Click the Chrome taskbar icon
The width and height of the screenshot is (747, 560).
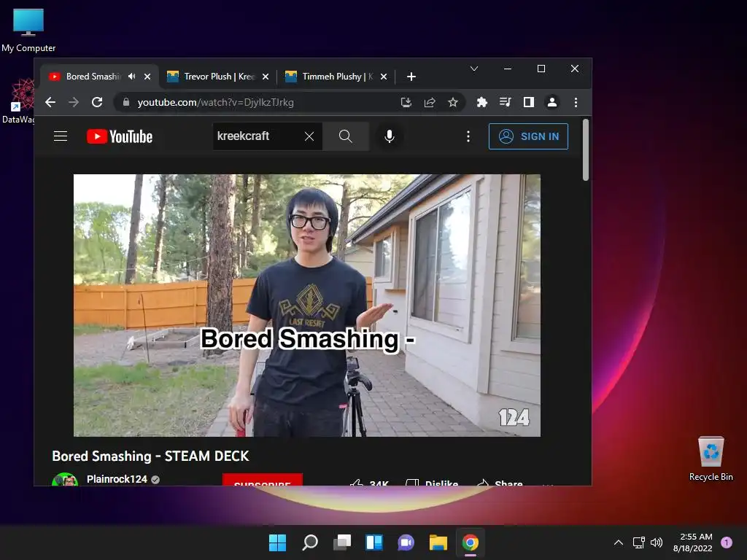pos(471,542)
